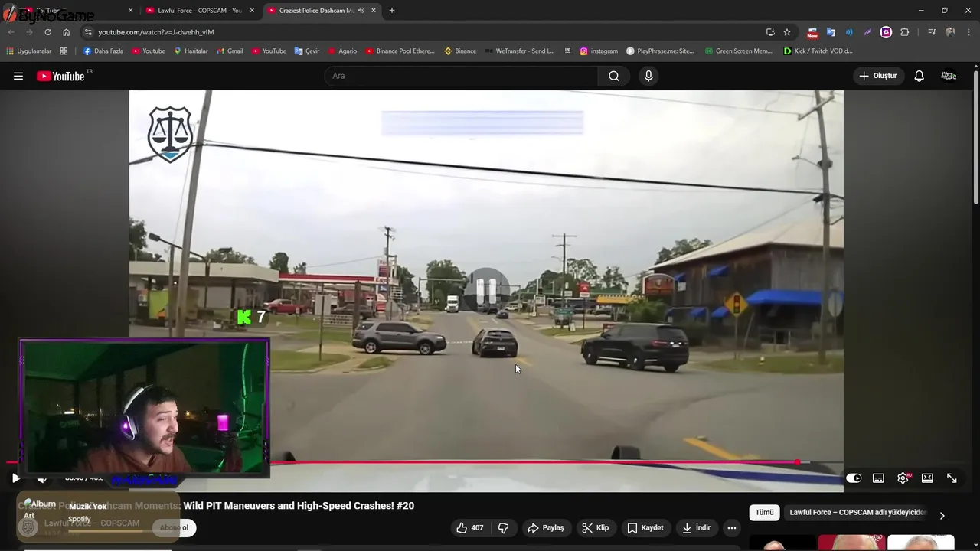This screenshot has width=980, height=551.
Task: Open the Kick / Twitch VOD bookmark
Action: [x=818, y=51]
